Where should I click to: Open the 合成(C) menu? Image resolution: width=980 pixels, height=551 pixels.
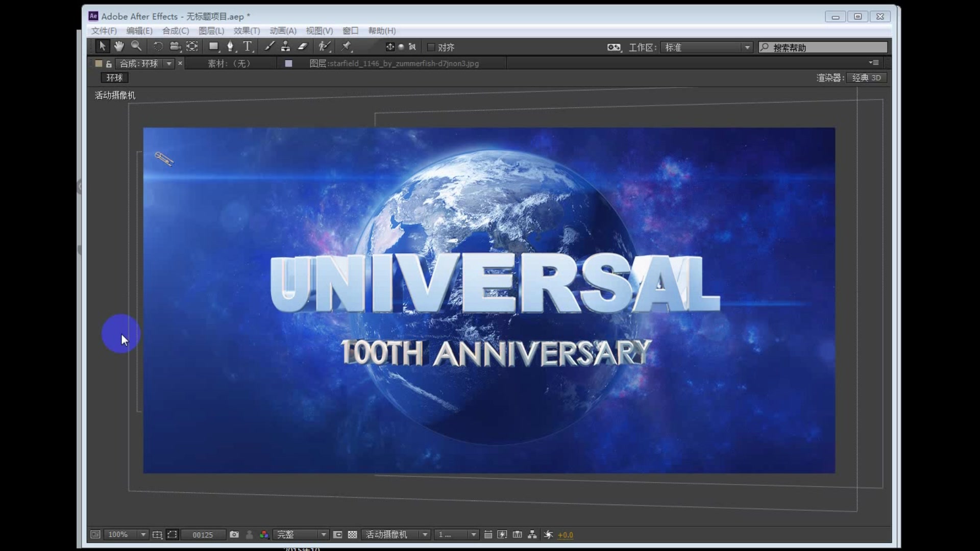point(176,31)
